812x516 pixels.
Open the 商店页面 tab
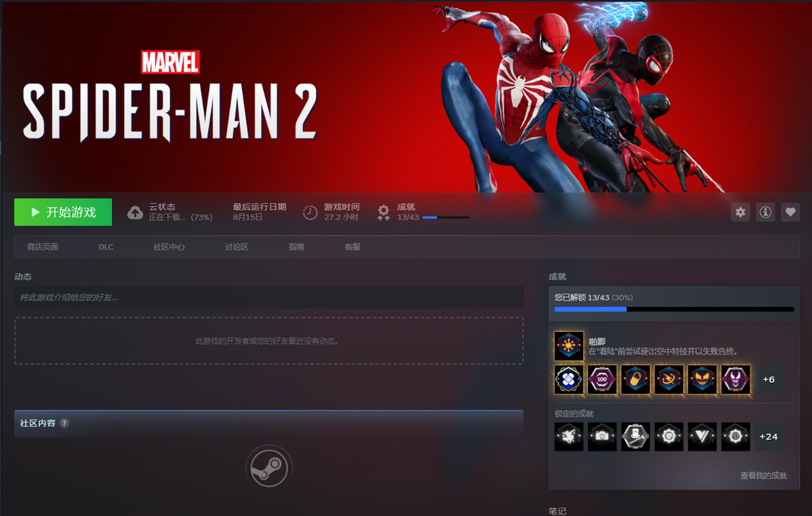[43, 247]
